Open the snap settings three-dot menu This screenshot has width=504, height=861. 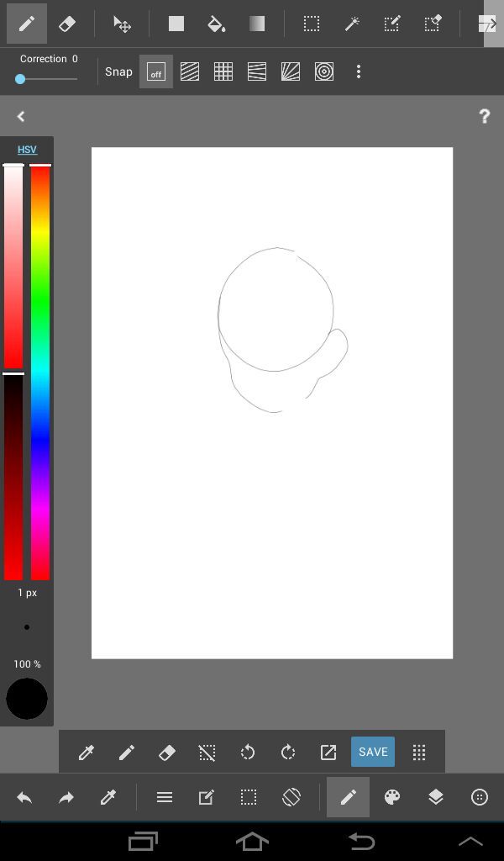[358, 71]
